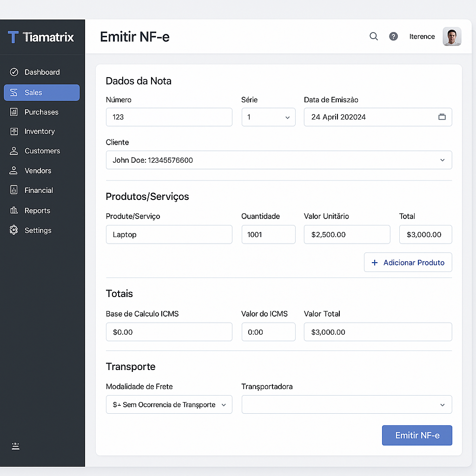Viewport: 476px width, 476px height.
Task: Focus the Quantidade input field
Action: coord(268,235)
